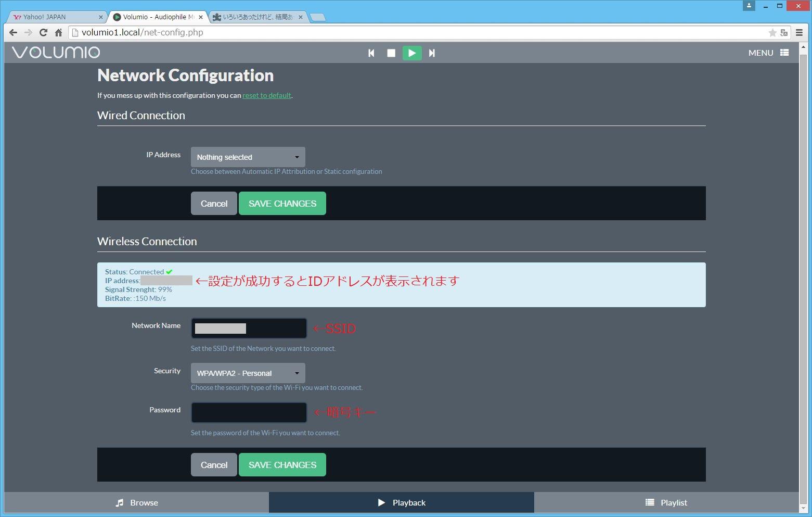Image resolution: width=812 pixels, height=517 pixels.
Task: Open the Playlist tab
Action: click(x=666, y=502)
